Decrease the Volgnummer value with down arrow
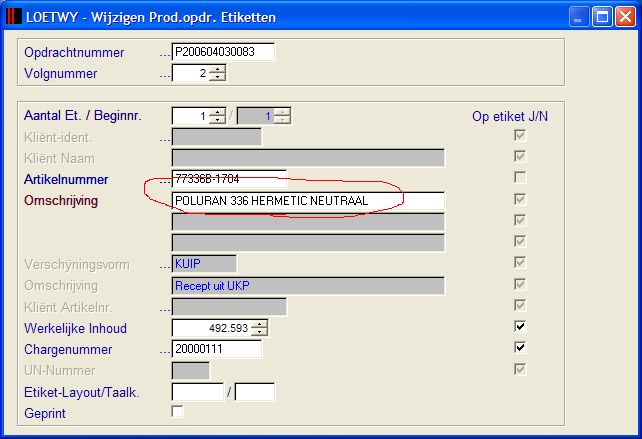Viewport: 642px width, 439px height. pos(217,77)
